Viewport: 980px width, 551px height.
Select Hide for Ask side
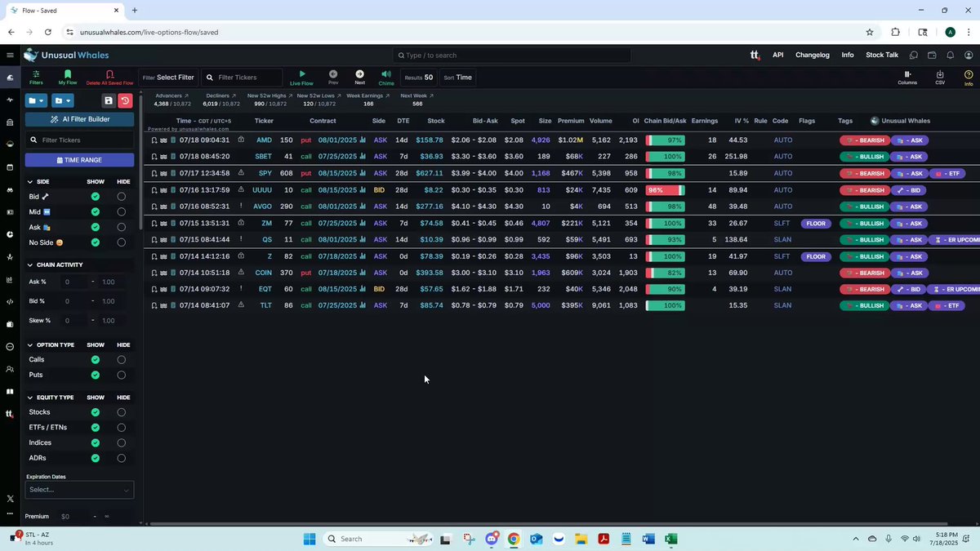click(x=122, y=227)
